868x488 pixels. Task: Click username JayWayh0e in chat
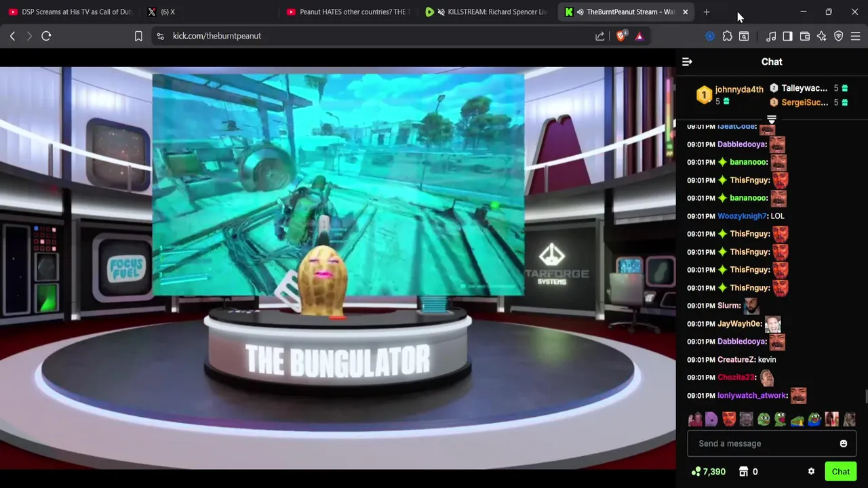click(x=739, y=324)
